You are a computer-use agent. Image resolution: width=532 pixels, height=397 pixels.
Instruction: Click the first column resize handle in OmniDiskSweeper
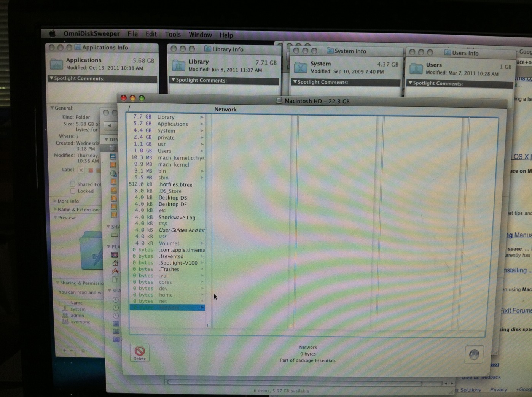[208, 325]
